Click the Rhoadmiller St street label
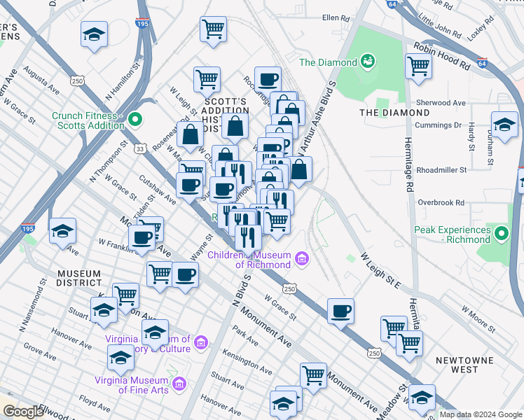 pos(441,170)
